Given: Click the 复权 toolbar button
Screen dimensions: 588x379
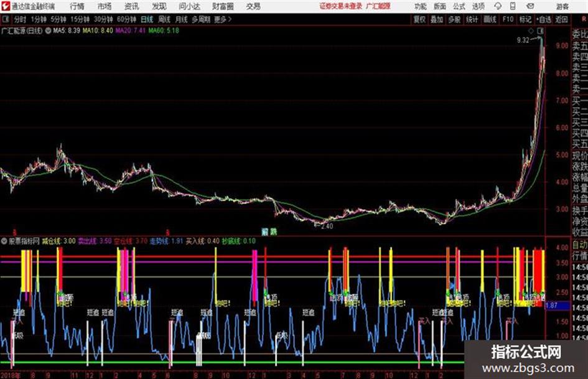Looking at the screenshot, I should coord(419,19).
